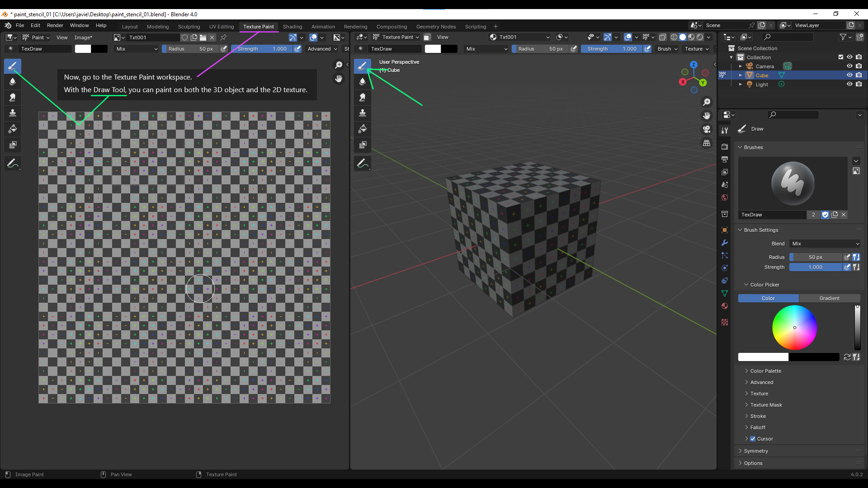
Task: Click the pan hand icon in 3D viewport
Action: coord(707,116)
